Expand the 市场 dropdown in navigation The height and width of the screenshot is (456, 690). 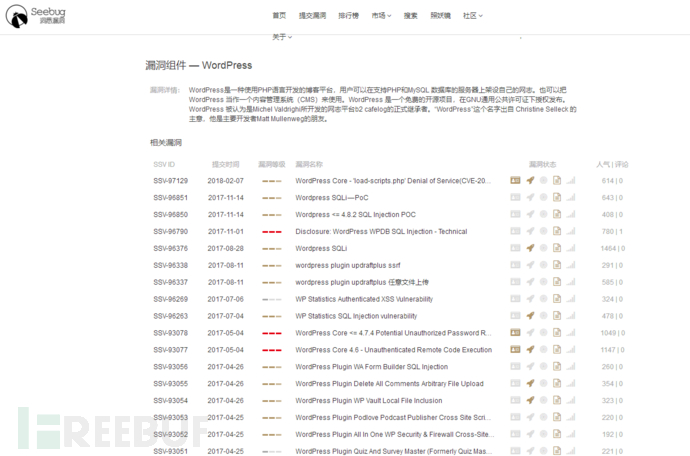point(381,16)
